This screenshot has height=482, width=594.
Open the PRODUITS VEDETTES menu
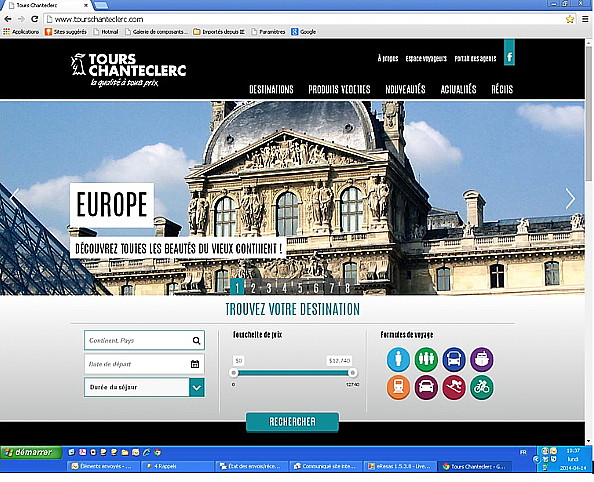pyautogui.click(x=339, y=89)
